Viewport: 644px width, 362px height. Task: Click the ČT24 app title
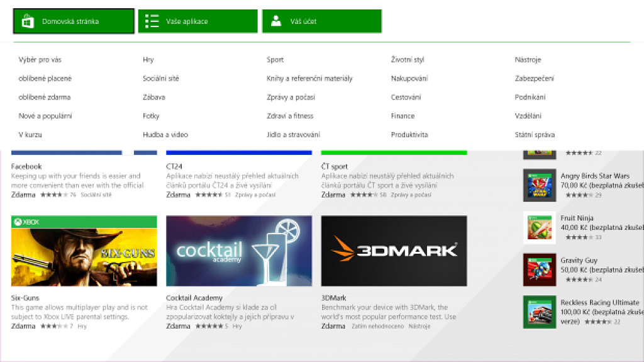click(x=174, y=166)
